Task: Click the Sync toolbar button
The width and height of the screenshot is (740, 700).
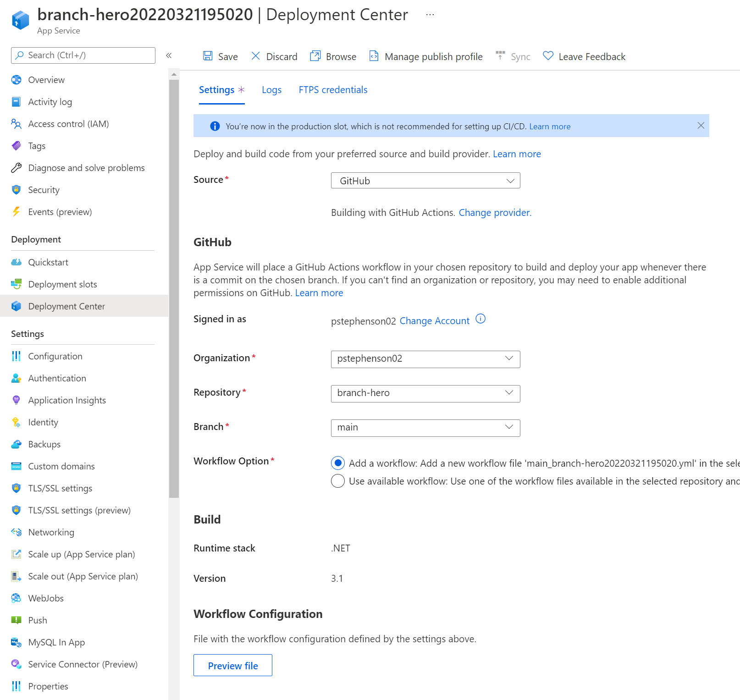Action: click(x=513, y=56)
